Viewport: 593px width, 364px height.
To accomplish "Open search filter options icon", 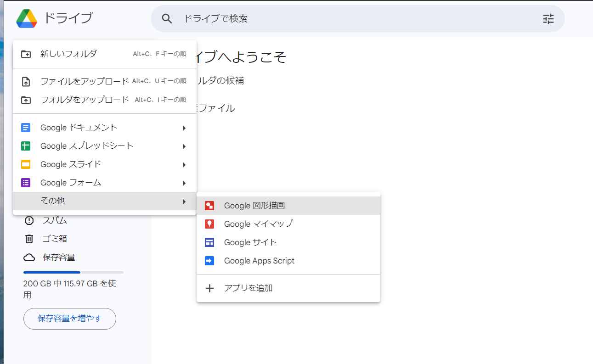I will (548, 19).
